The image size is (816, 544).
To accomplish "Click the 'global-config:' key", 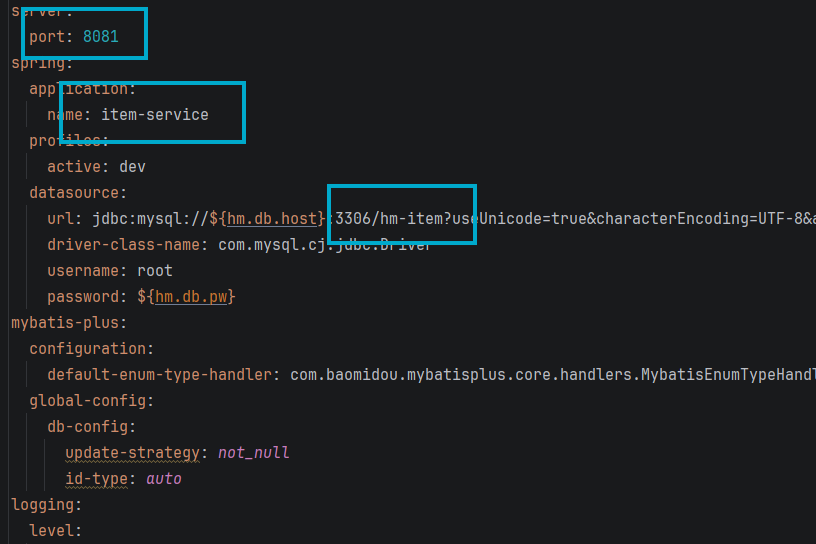I will pyautogui.click(x=92, y=401).
